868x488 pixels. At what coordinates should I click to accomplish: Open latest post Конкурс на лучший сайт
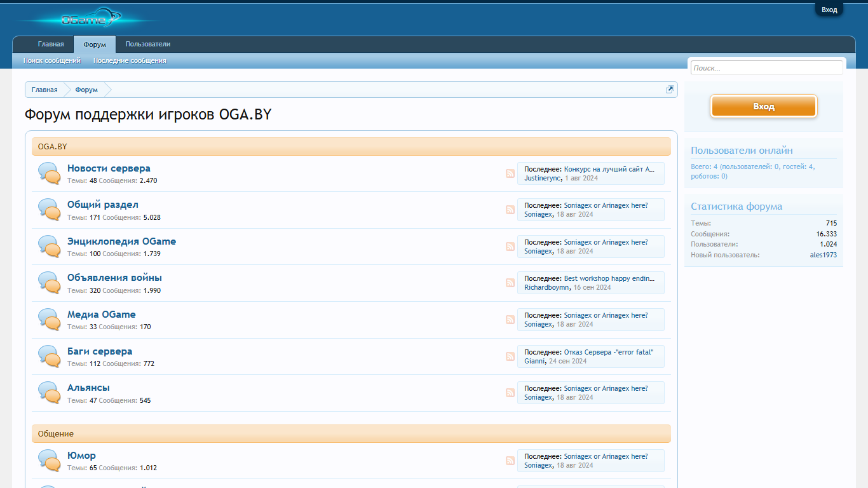tap(609, 169)
